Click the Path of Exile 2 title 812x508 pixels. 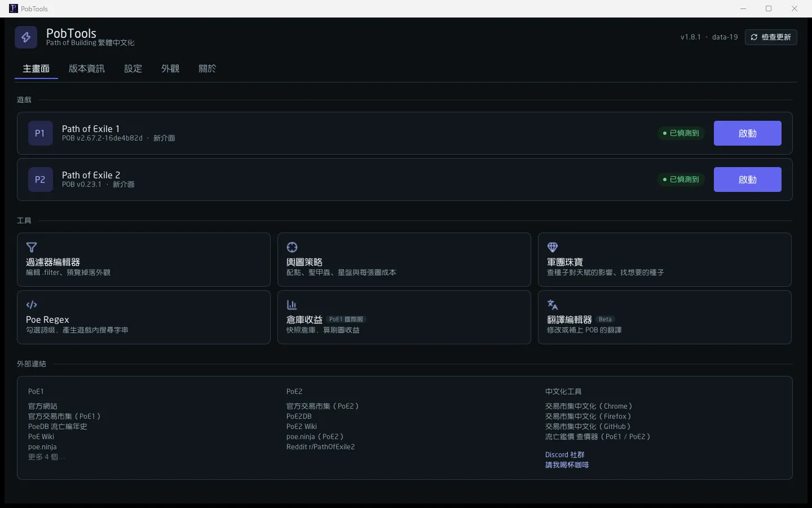(91, 175)
